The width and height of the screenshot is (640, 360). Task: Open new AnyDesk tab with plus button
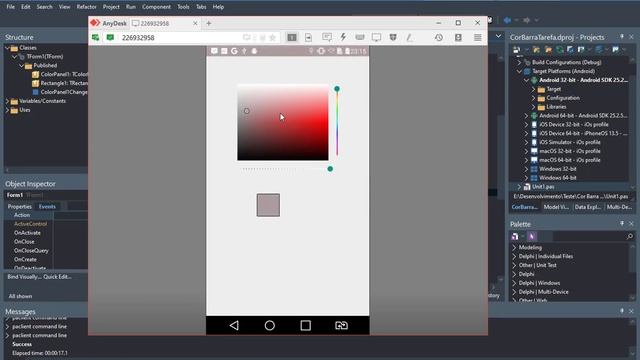209,23
